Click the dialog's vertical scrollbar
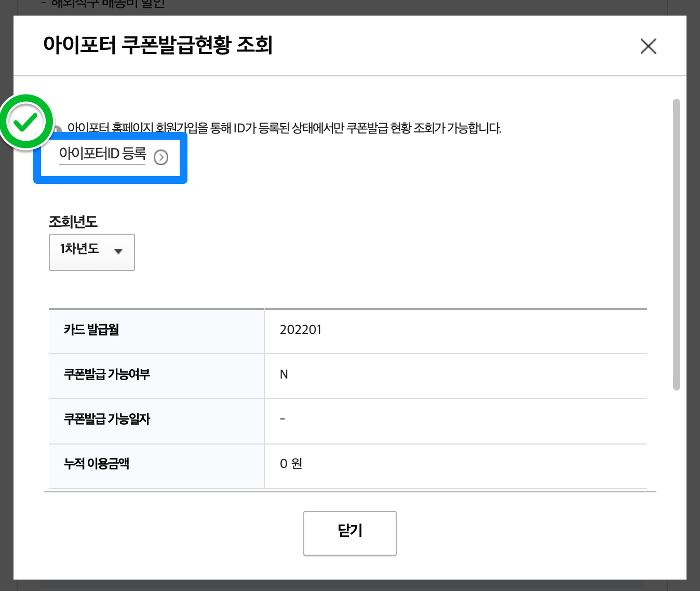The width and height of the screenshot is (700, 591). click(676, 244)
